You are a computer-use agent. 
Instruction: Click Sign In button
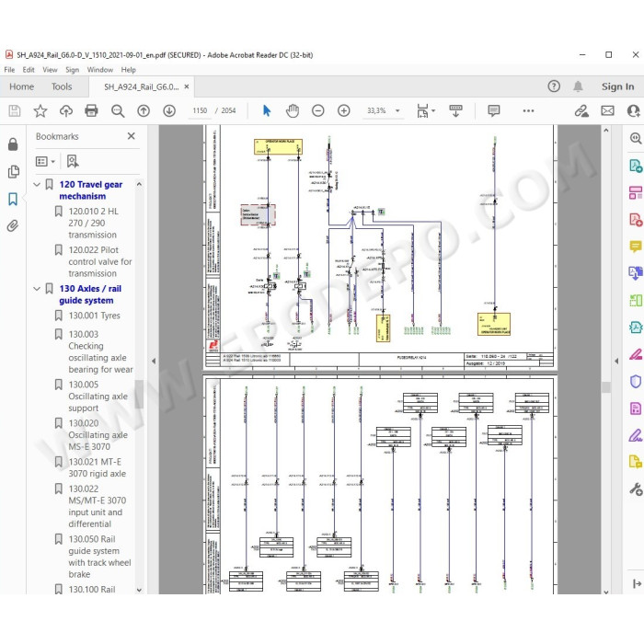[617, 86]
